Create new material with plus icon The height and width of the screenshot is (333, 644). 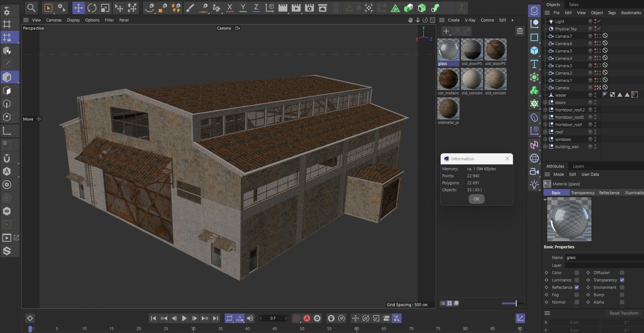(446, 31)
